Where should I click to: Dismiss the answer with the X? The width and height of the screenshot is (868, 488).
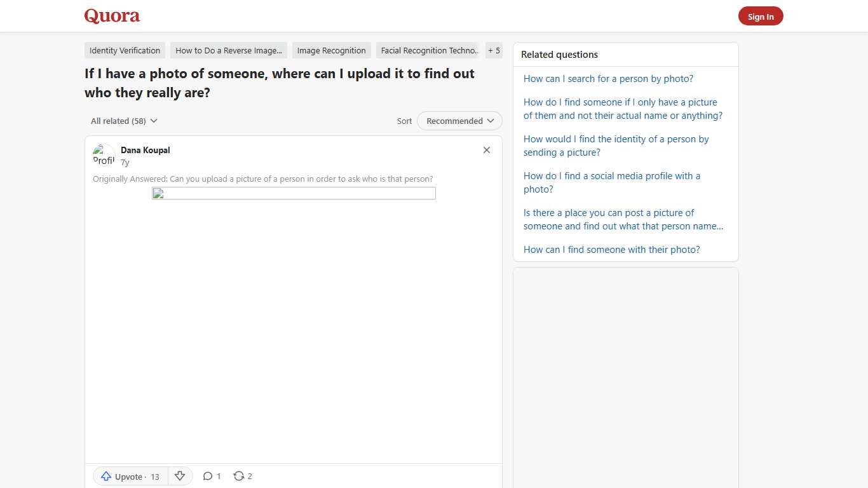pyautogui.click(x=487, y=150)
